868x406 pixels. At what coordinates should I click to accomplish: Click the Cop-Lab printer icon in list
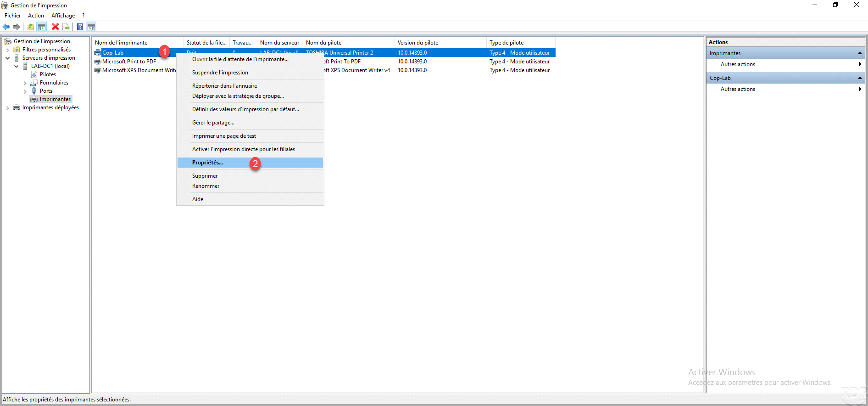click(x=98, y=53)
